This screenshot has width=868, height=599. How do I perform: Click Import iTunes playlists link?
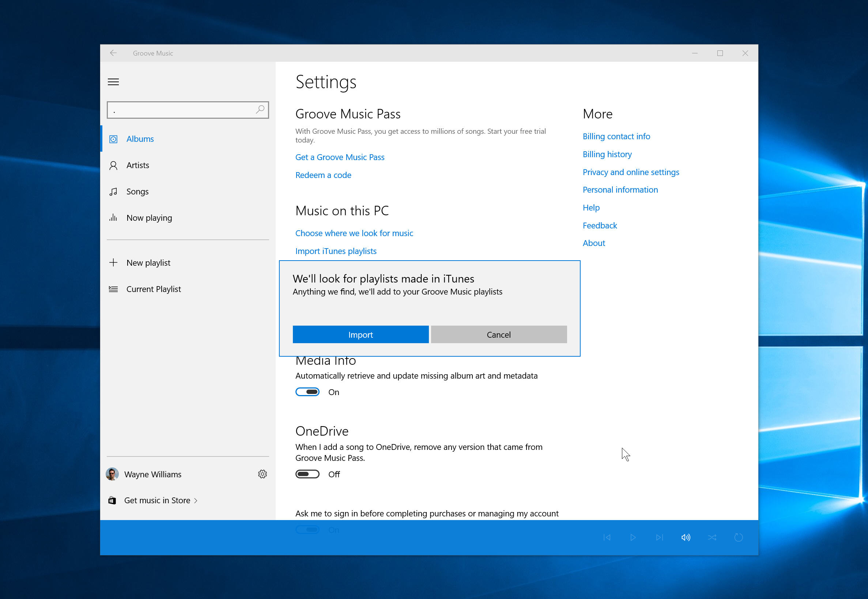pos(336,251)
